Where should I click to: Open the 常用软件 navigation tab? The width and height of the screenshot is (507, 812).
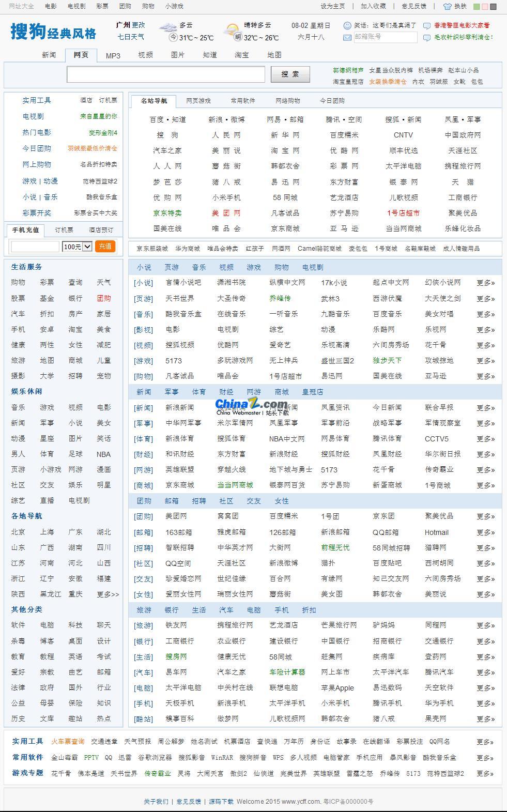pyautogui.click(x=243, y=101)
